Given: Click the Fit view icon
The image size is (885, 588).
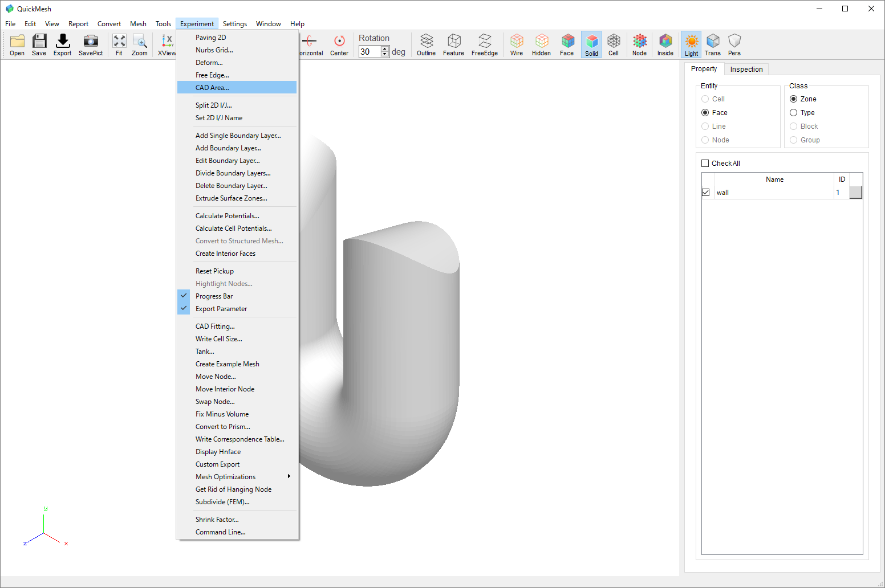Looking at the screenshot, I should (119, 44).
